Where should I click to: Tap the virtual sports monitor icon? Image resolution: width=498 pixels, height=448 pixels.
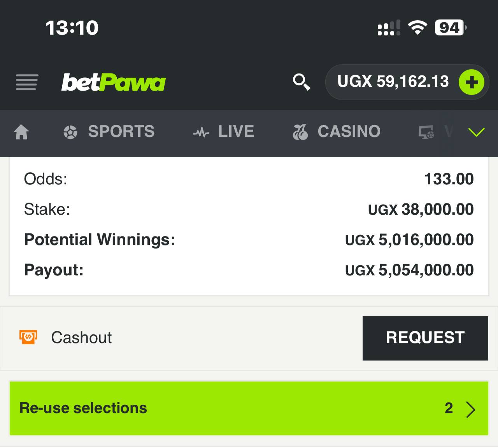426,133
